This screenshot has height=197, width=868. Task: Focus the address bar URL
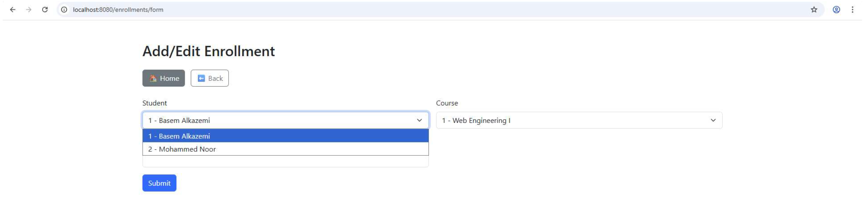coord(118,10)
